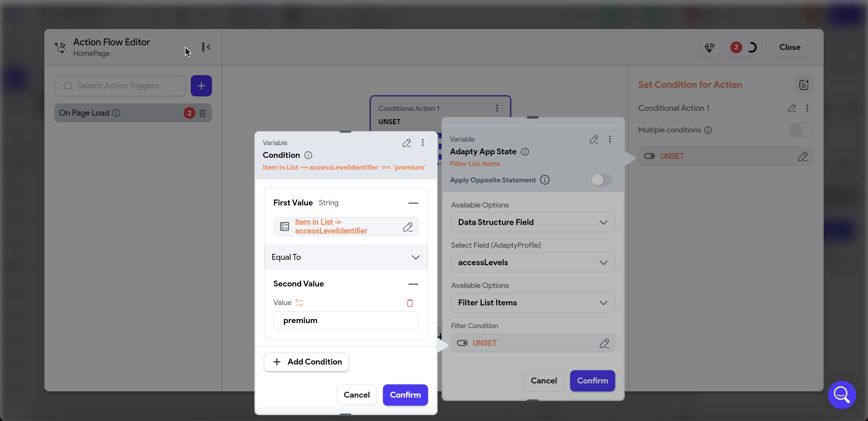Edit the Item in List first value
Viewport: 868px width, 421px height.
(407, 227)
